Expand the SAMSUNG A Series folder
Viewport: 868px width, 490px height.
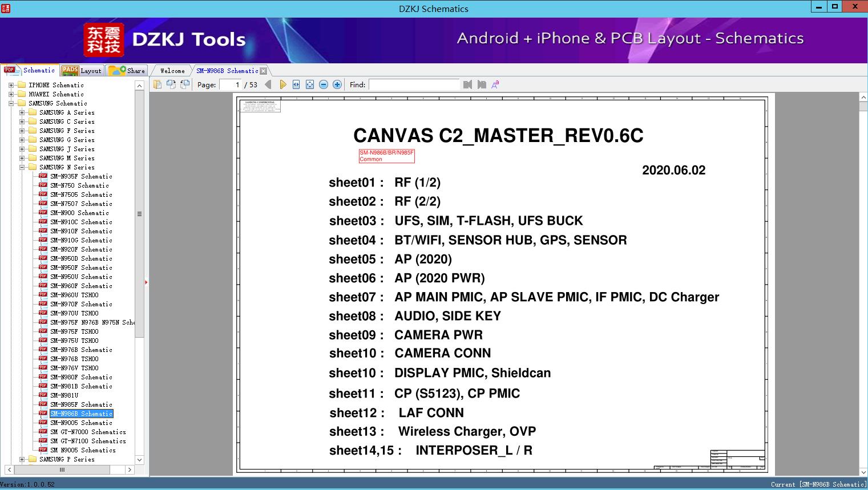22,112
